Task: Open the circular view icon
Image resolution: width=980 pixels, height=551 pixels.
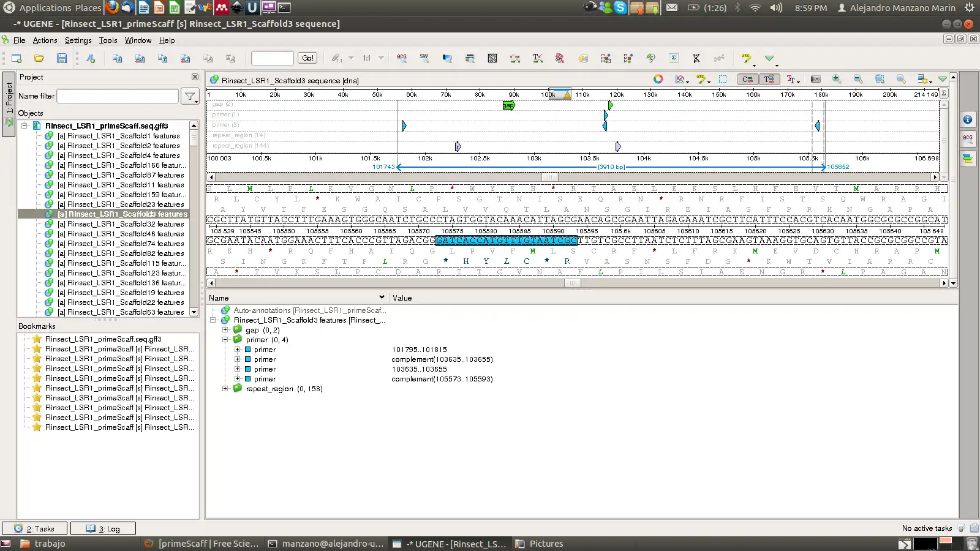Action: [x=658, y=79]
